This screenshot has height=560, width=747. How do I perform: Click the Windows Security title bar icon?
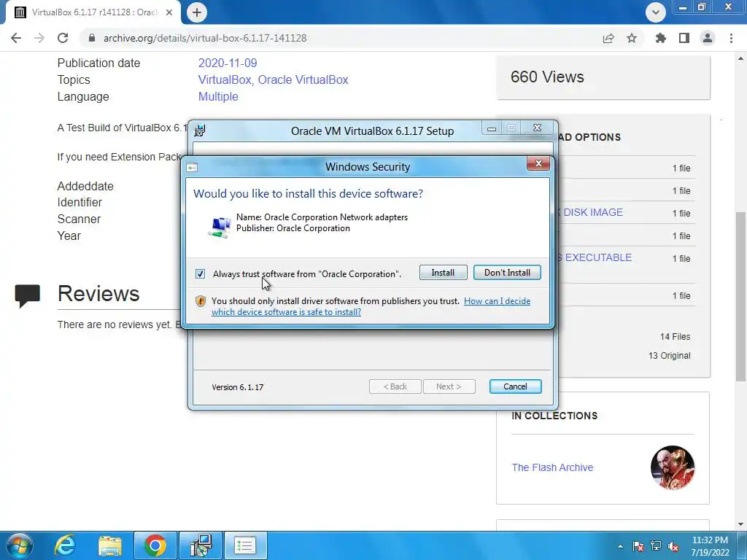pyautogui.click(x=192, y=168)
